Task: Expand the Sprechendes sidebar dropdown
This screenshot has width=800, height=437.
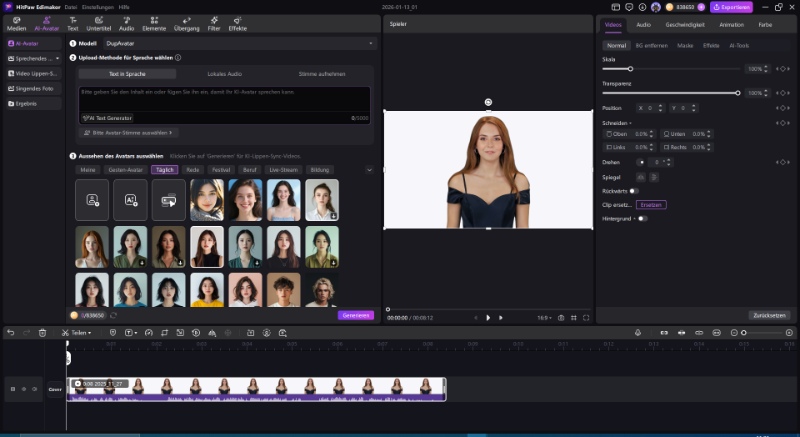Action: [57, 59]
